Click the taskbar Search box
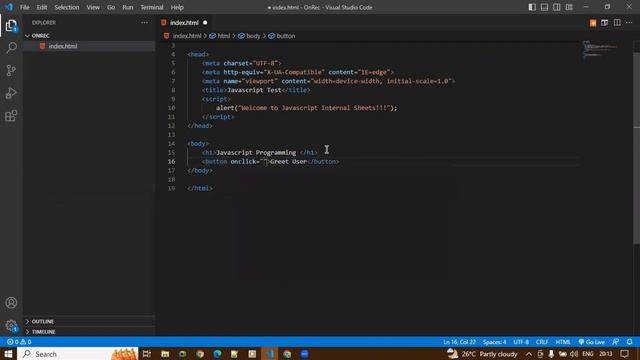The width and height of the screenshot is (640, 360). coord(78,354)
